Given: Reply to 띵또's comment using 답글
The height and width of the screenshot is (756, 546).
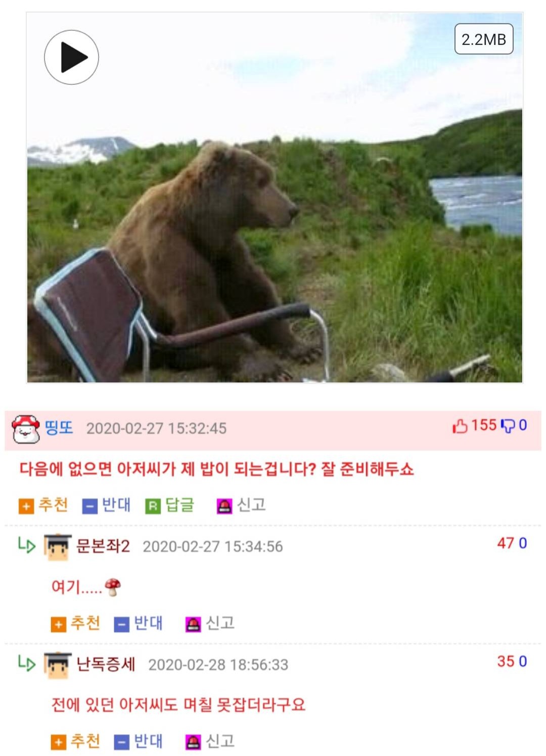Looking at the screenshot, I should (x=170, y=505).
